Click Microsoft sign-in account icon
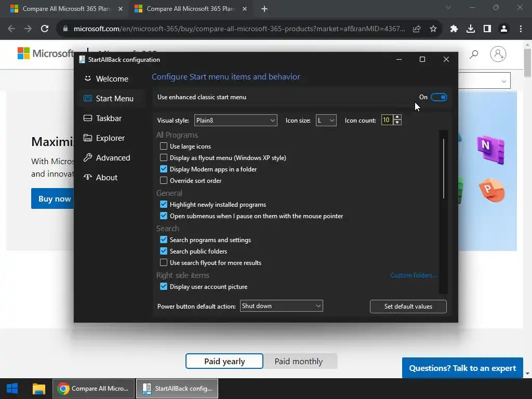Viewport: 532px width, 399px height. 498,54
